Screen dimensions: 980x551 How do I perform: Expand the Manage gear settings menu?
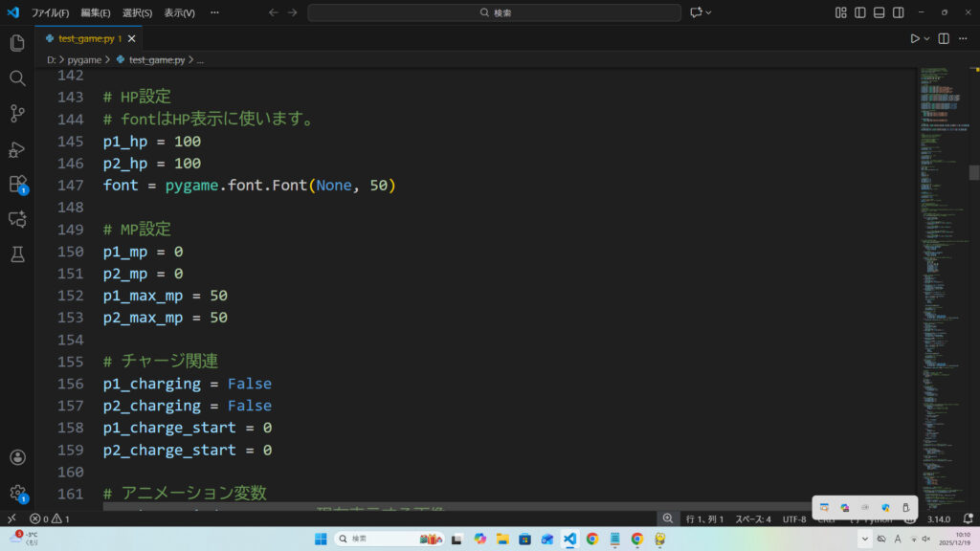point(17,494)
